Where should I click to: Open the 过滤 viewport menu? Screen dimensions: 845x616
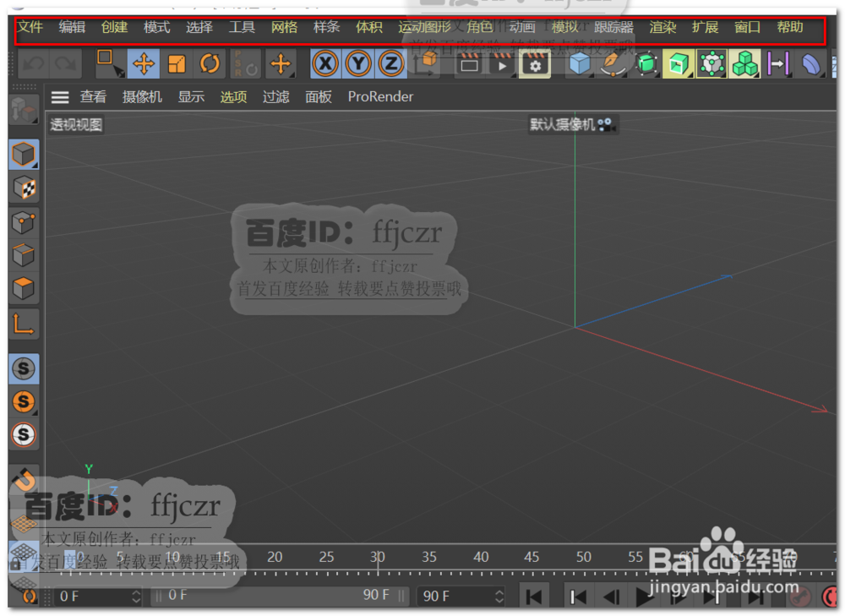point(276,97)
